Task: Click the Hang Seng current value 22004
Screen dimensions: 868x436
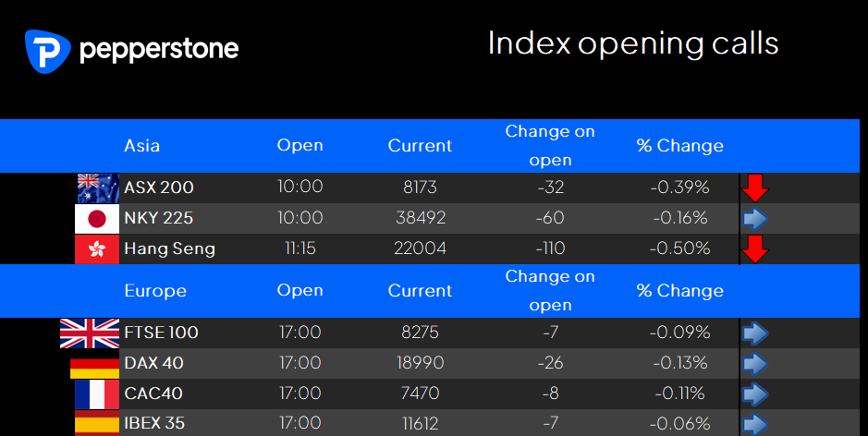Action: coord(420,248)
